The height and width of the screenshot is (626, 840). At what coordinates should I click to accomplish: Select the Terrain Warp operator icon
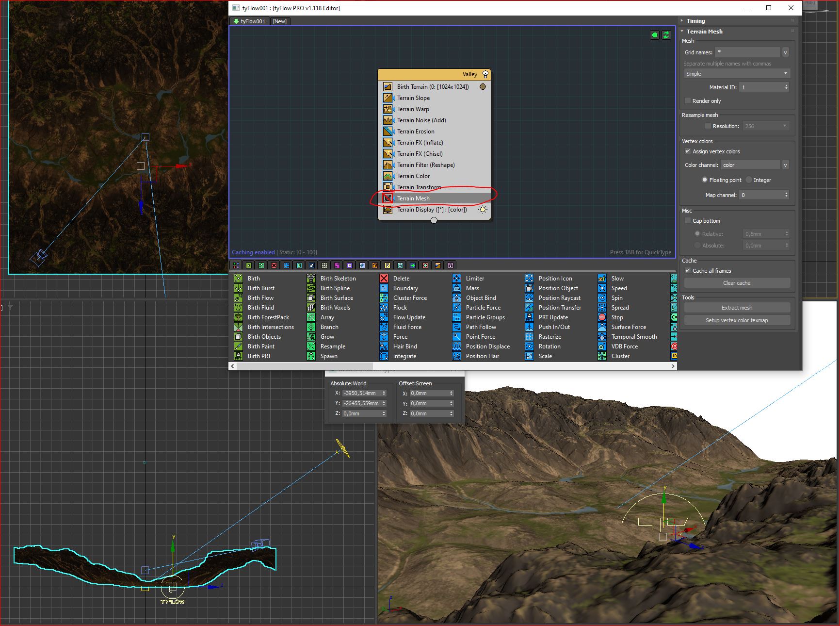pyautogui.click(x=388, y=109)
